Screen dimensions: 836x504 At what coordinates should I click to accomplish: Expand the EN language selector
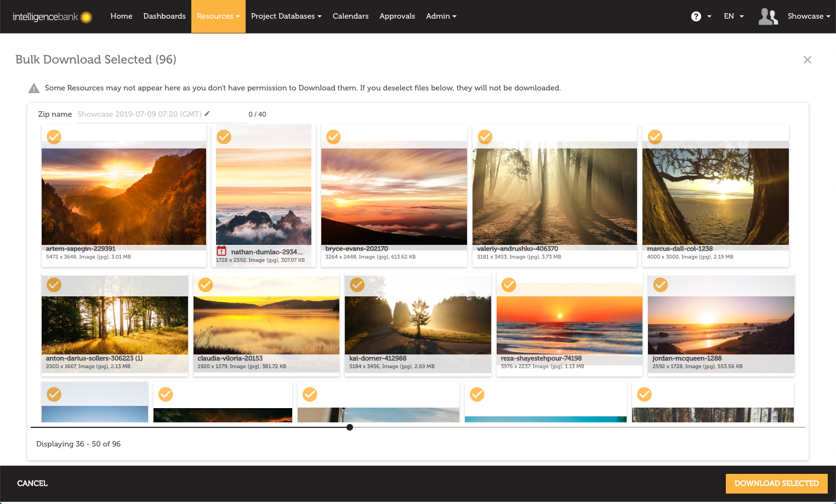[x=733, y=16]
